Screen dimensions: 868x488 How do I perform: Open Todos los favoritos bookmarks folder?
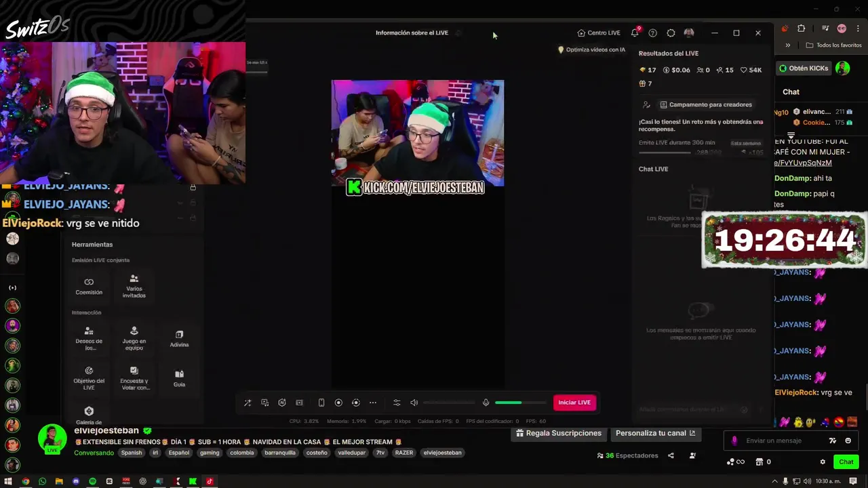coord(834,45)
